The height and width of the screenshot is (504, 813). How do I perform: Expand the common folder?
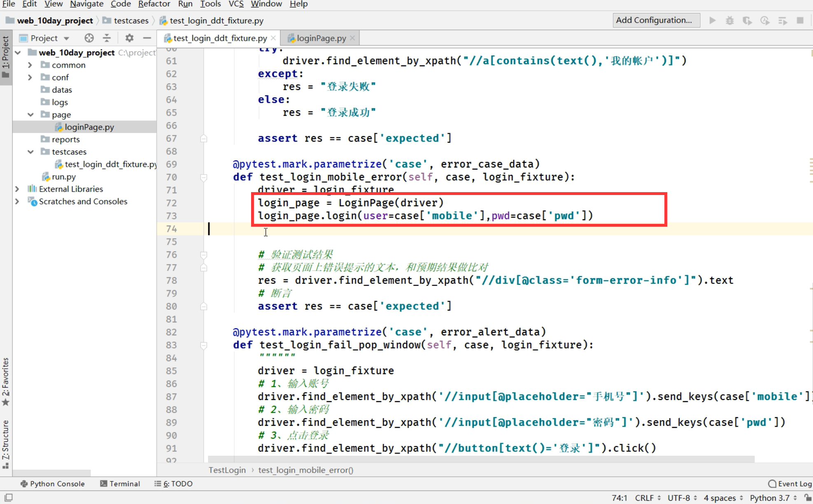pyautogui.click(x=30, y=65)
